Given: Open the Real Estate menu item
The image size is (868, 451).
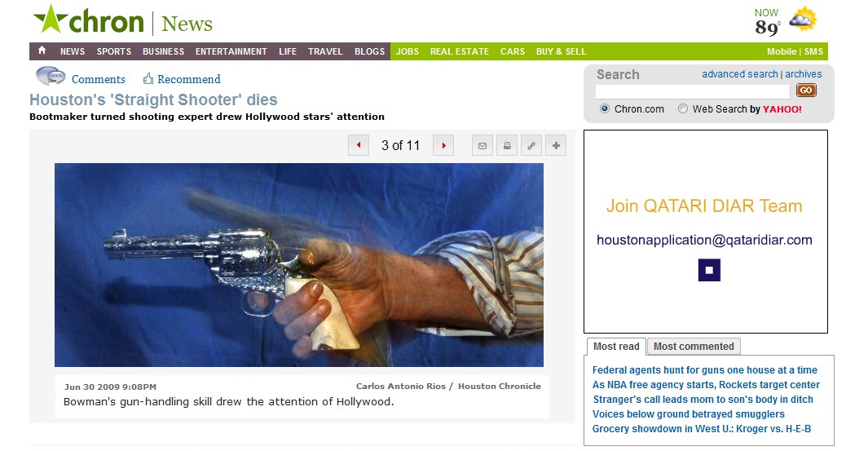Looking at the screenshot, I should (x=460, y=51).
